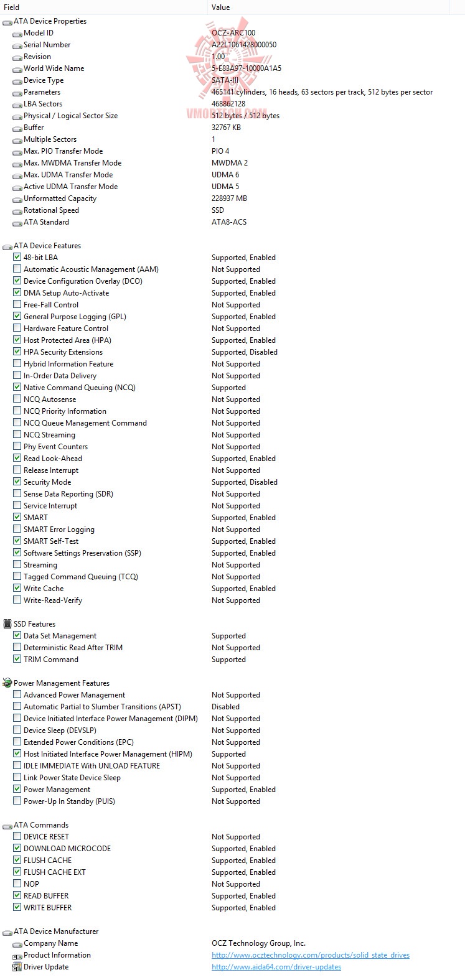The width and height of the screenshot is (465, 980).
Task: Select the SATA-III device type value
Action: (x=225, y=80)
